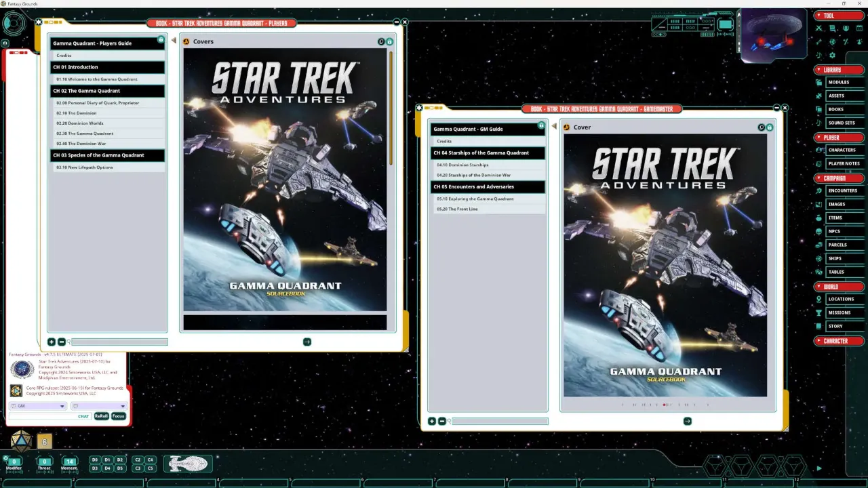Image resolution: width=868 pixels, height=488 pixels.
Task: Click the Cover link icon in Gamemaster book
Action: coord(567,127)
